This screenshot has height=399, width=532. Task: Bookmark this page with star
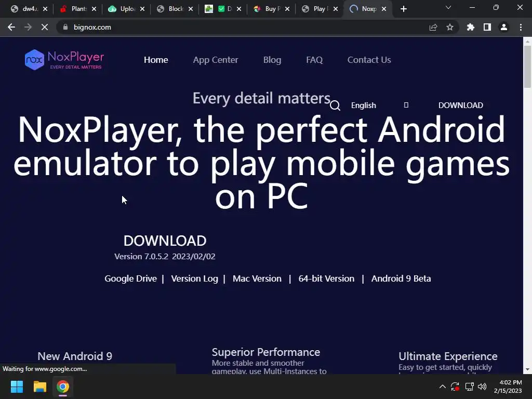(x=450, y=27)
